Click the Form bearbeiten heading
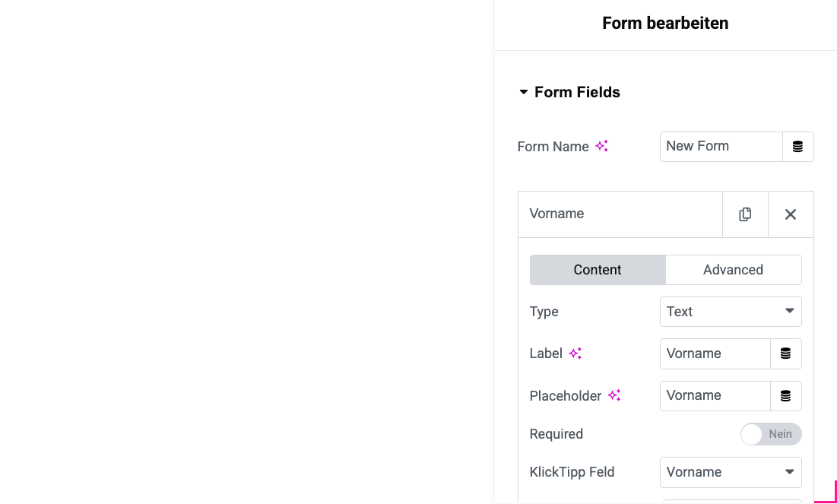This screenshot has width=837, height=504. point(665,23)
